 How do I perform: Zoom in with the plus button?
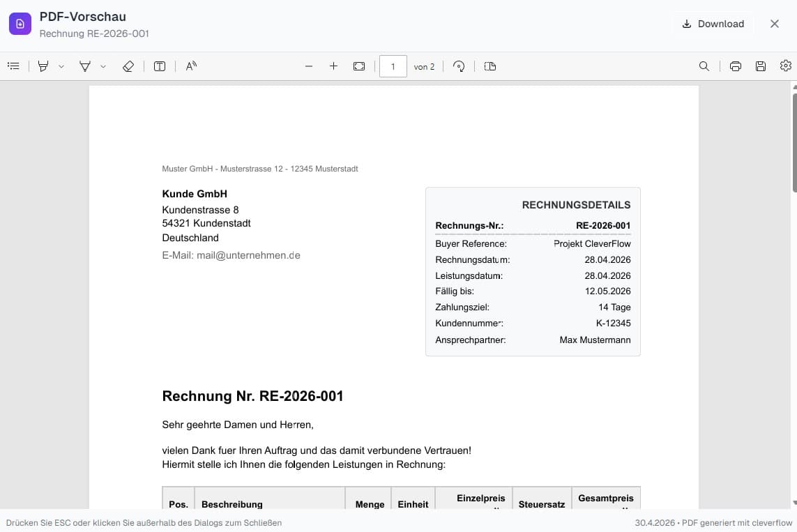click(333, 66)
